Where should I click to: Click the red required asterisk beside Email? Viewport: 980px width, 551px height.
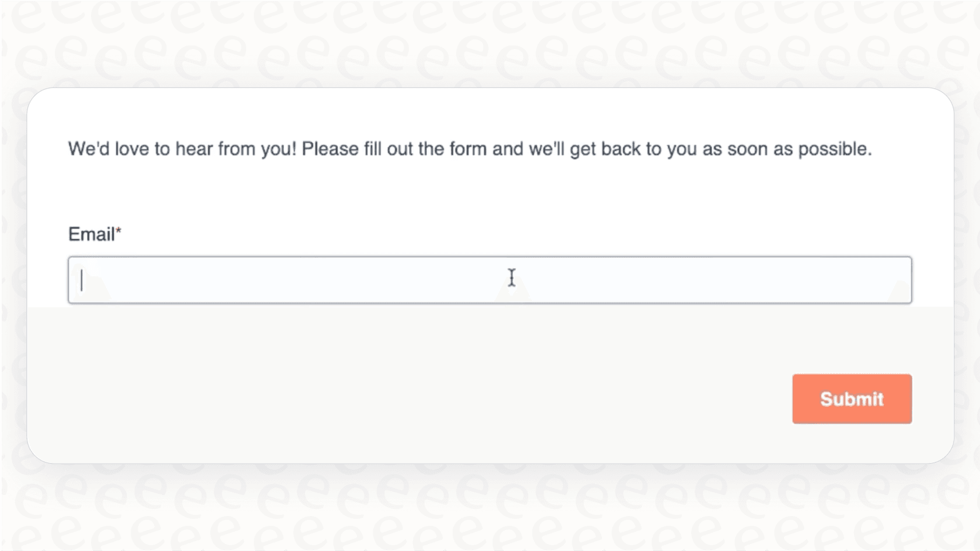118,231
